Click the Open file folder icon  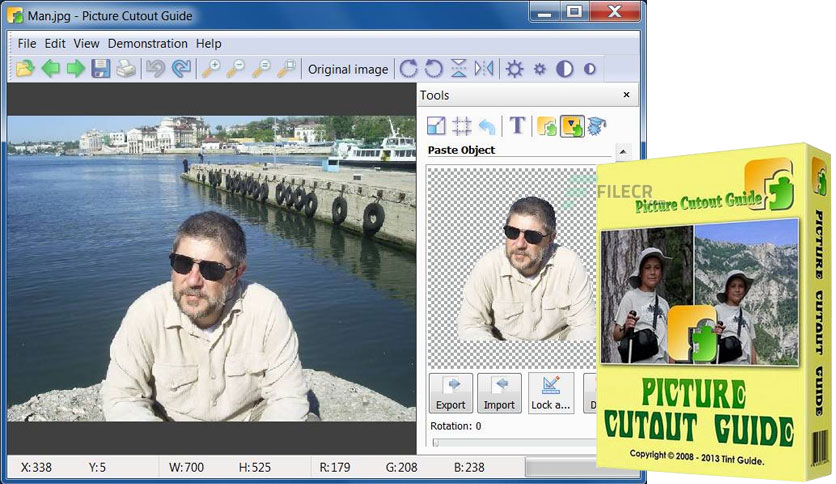click(25, 69)
